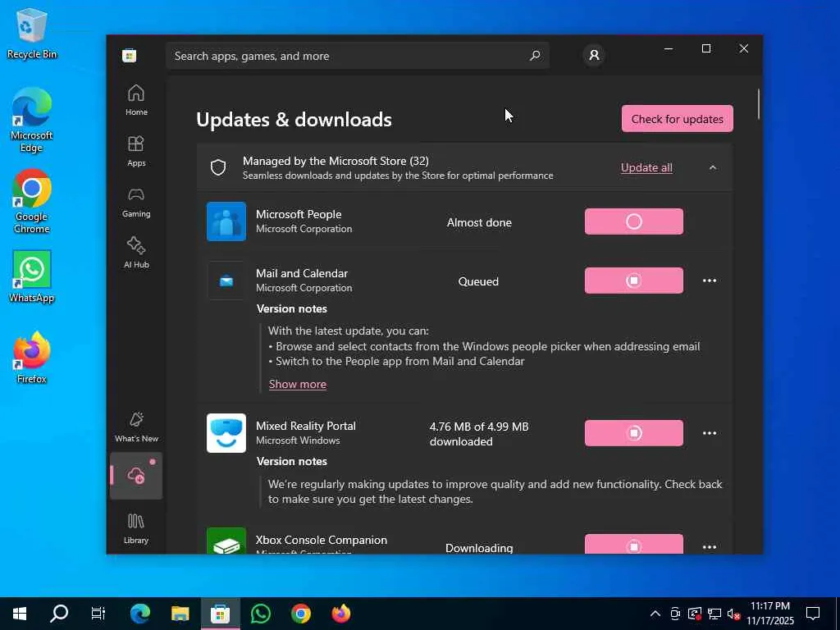The height and width of the screenshot is (630, 840).
Task: Click the Microsoft Store logo icon
Action: pyautogui.click(x=129, y=56)
